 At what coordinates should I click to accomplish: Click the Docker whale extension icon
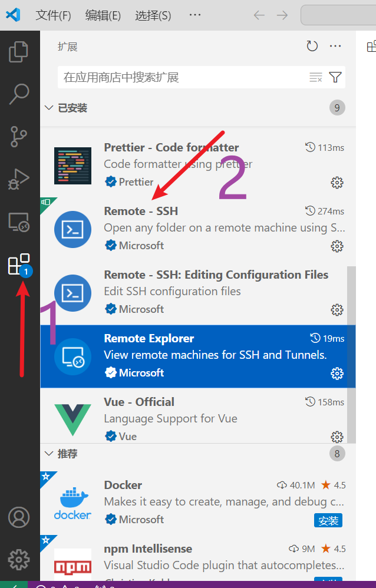point(73,503)
